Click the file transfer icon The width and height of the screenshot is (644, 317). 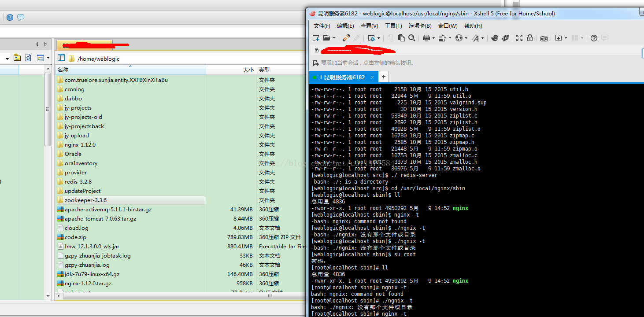pos(442,38)
